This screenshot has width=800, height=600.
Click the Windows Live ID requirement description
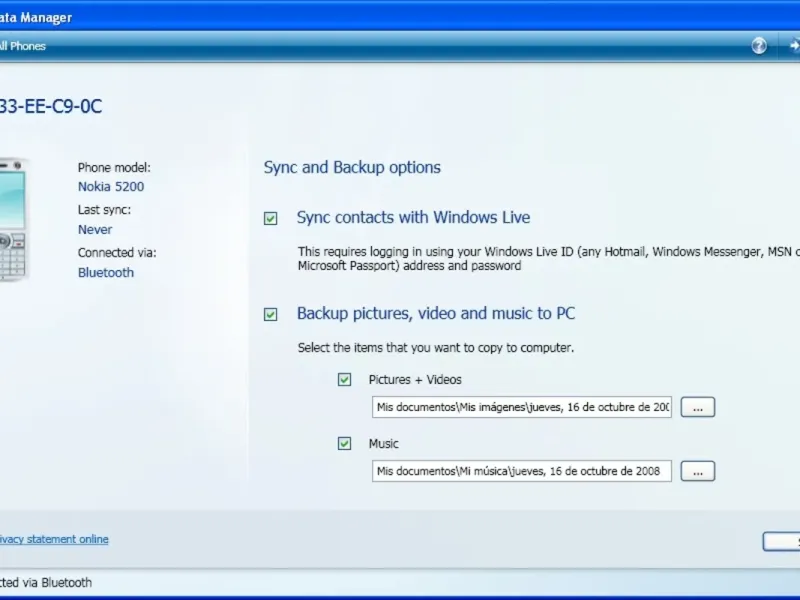pyautogui.click(x=548, y=259)
